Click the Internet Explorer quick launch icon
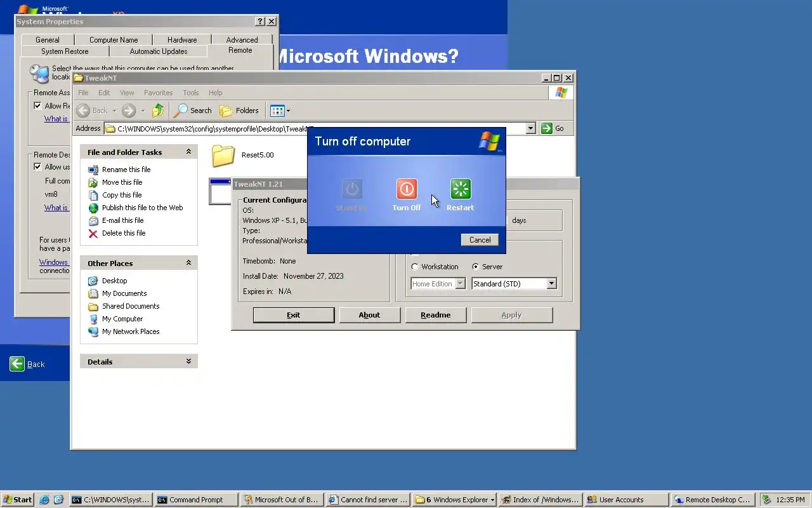This screenshot has width=812, height=508. [x=44, y=500]
